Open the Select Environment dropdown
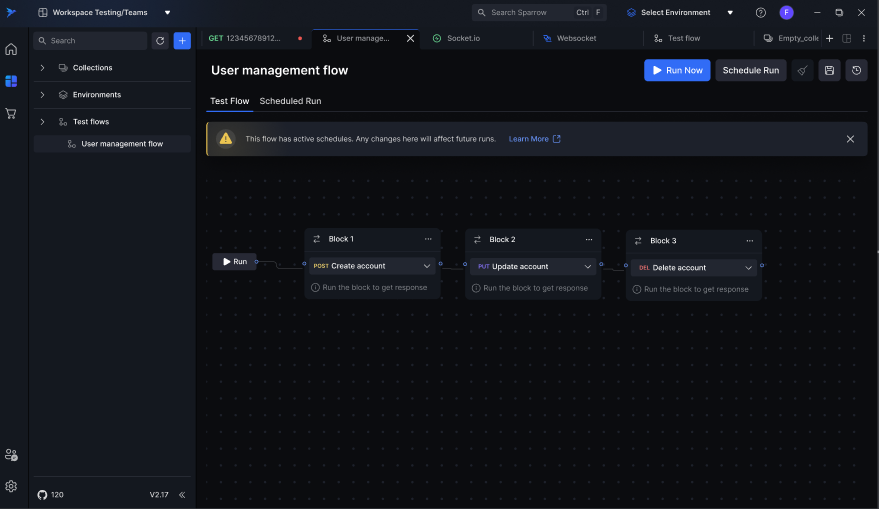879x509 pixels. pos(680,13)
